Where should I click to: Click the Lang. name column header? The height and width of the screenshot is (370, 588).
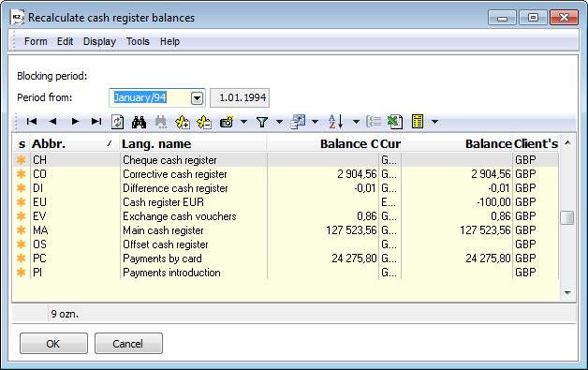[193, 143]
